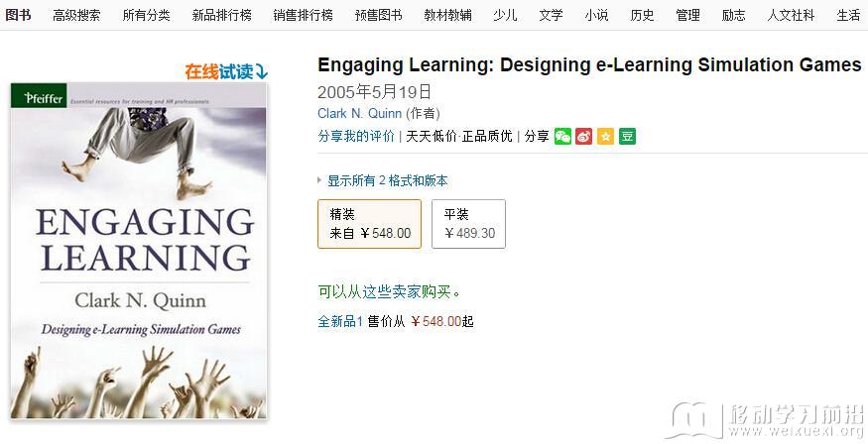Open author link Clark N. Quinn
This screenshot has height=444, width=868.
click(x=359, y=113)
